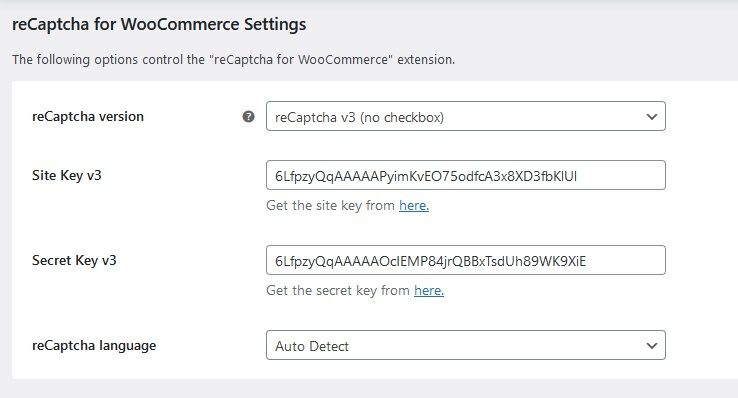Click the 'reCaptcha for WooCommerce Settings' heading

[159, 24]
